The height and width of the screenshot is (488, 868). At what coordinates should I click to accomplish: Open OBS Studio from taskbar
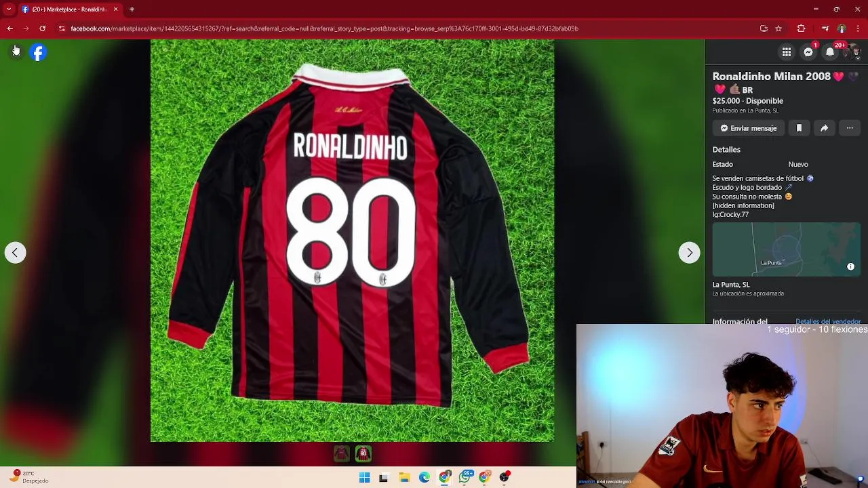coord(505,477)
